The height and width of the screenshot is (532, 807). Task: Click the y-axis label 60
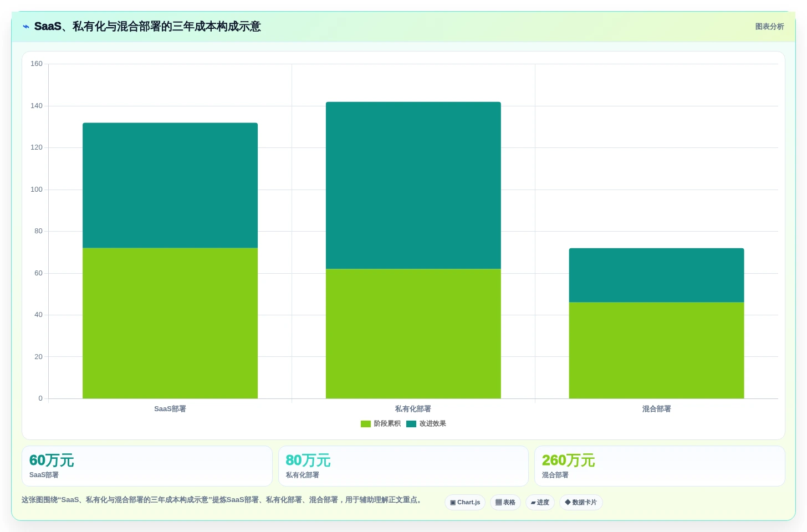(38, 273)
